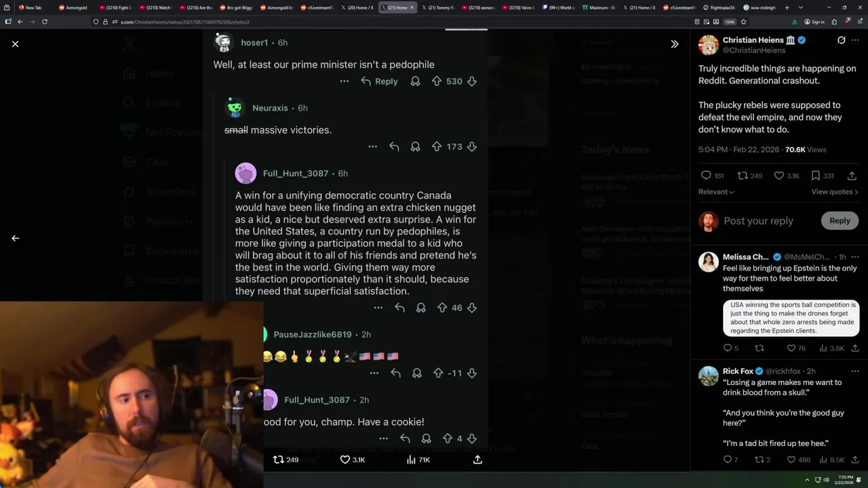
Task: Like the post via the heart icon showing 3.1K
Action: pos(352,460)
